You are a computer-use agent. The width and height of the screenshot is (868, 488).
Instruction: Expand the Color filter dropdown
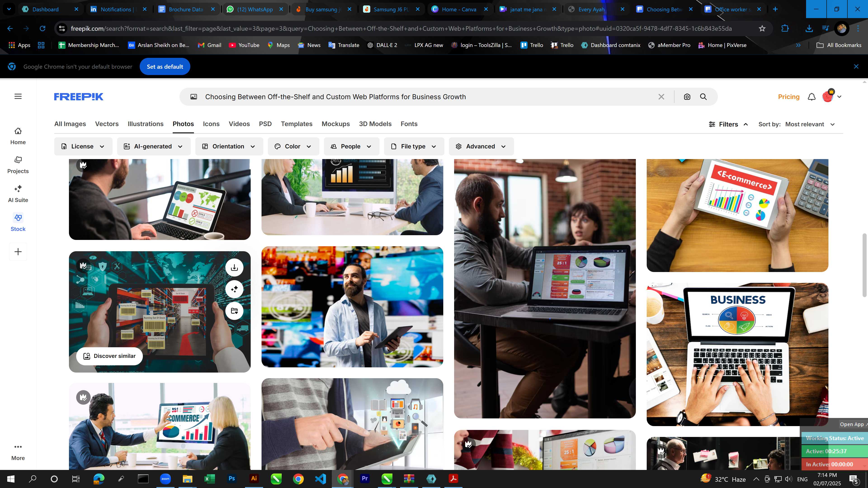[x=293, y=146]
